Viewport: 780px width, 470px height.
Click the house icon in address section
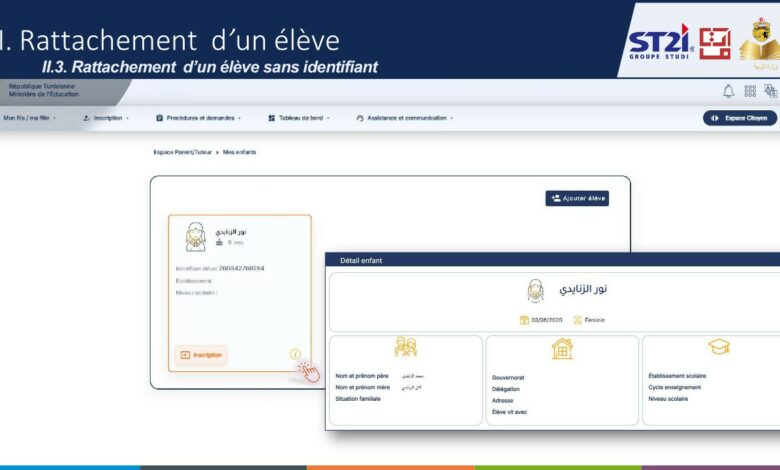pos(562,348)
